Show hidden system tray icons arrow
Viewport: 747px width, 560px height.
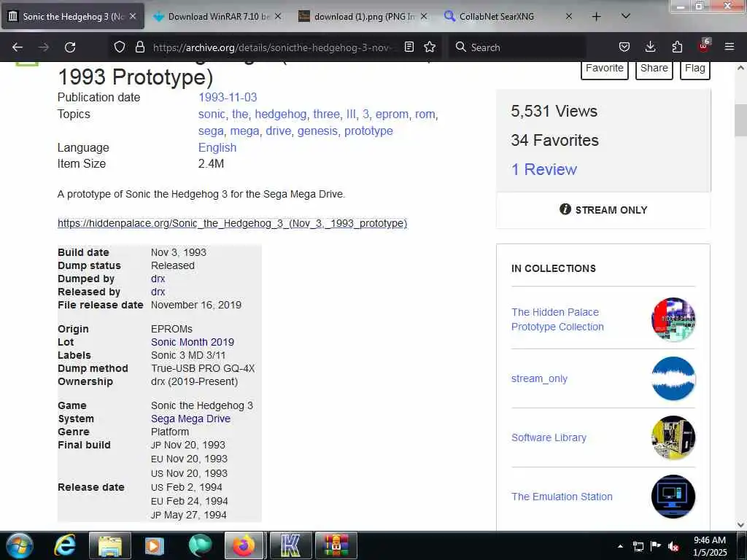[620, 546]
